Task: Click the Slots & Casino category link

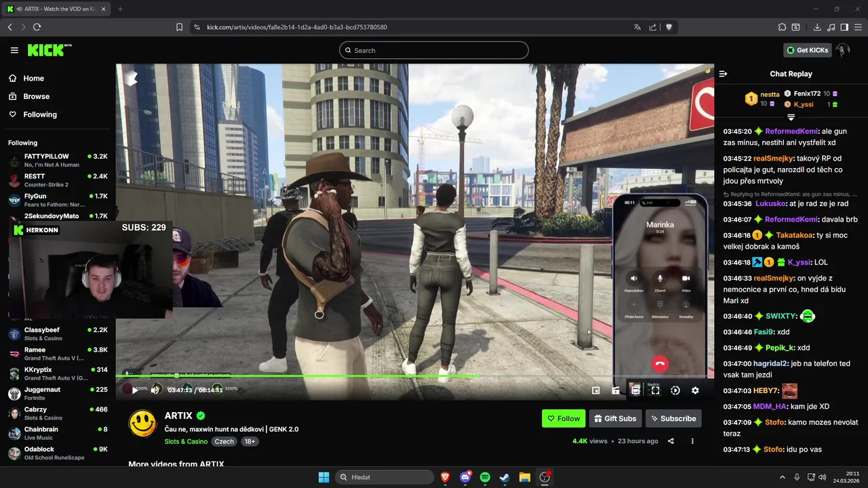Action: [x=186, y=441]
